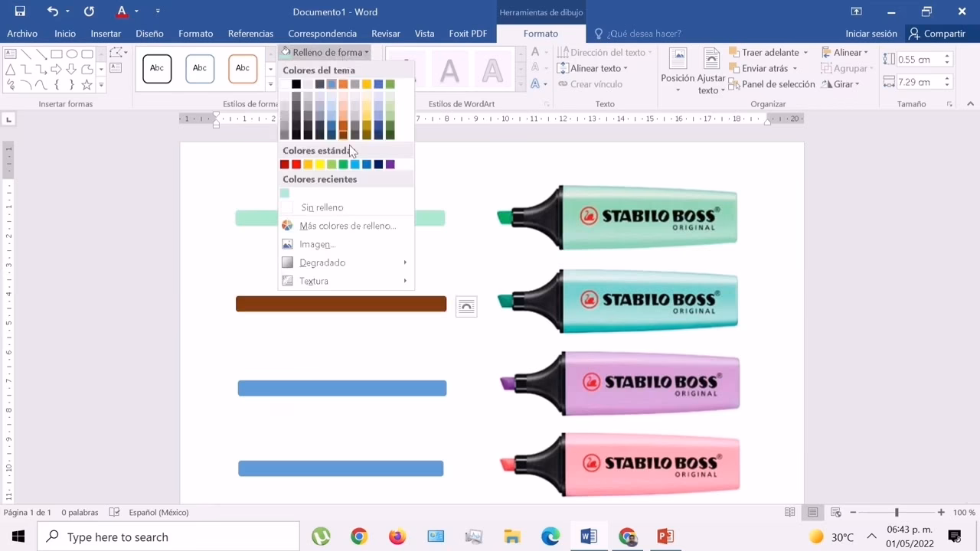The width and height of the screenshot is (980, 551).
Task: Expand the Textura submenu
Action: click(314, 281)
